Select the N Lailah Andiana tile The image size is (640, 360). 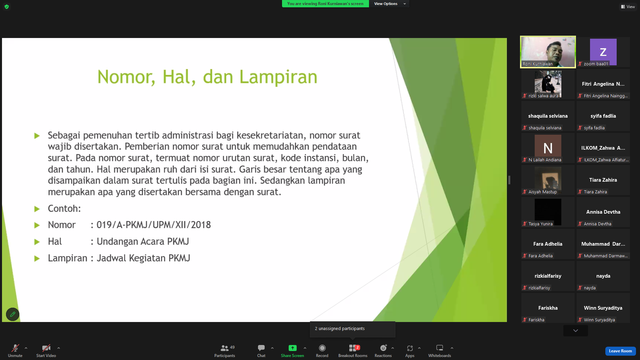[548, 148]
